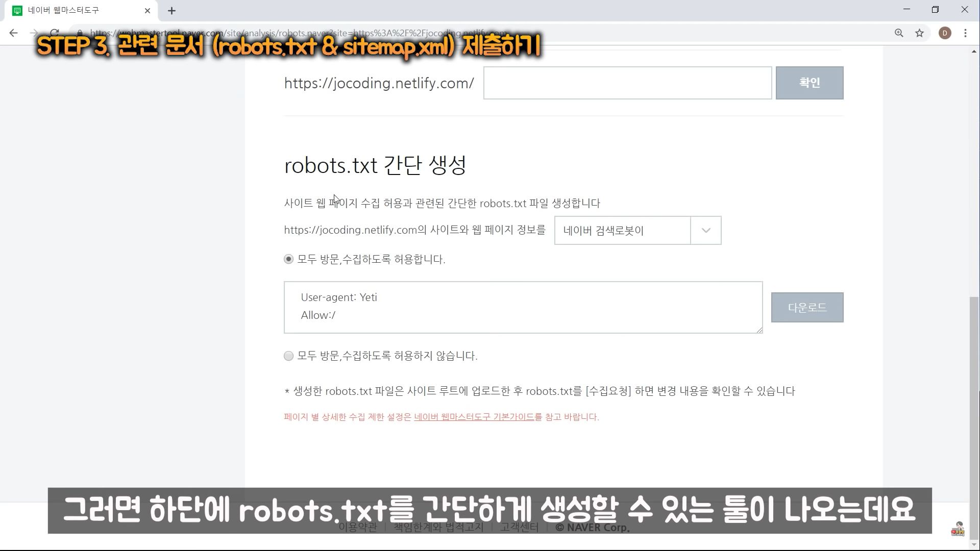Open Chrome three-dot menu
The height and width of the screenshot is (551, 980).
pos(965,33)
